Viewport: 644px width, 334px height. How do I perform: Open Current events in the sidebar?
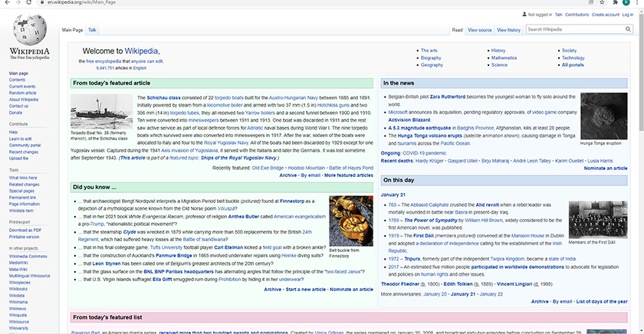(22, 87)
